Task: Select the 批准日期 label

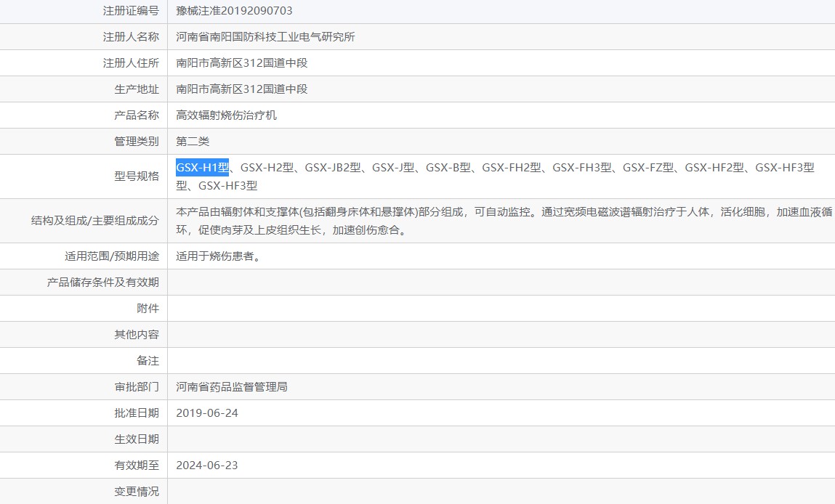Action: coord(137,412)
